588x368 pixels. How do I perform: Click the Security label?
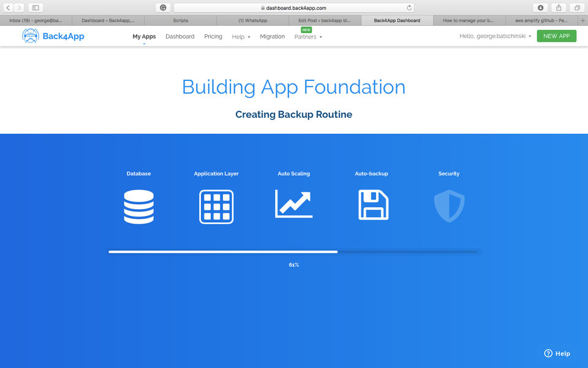449,174
